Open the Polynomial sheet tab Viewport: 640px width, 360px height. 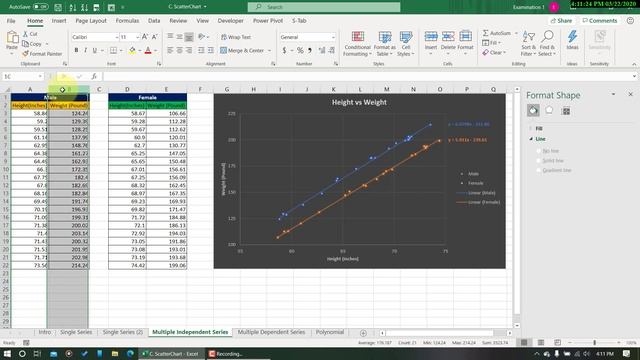pos(330,332)
